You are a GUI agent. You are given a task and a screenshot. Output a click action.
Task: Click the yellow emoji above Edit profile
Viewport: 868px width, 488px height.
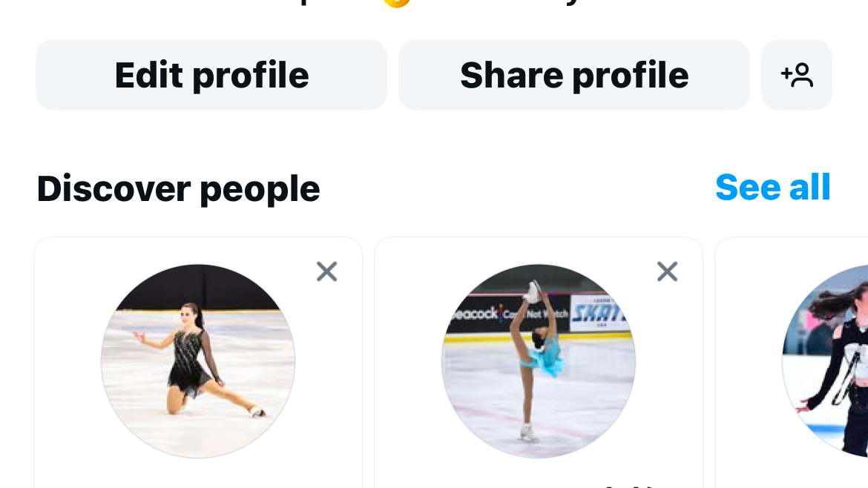pyautogui.click(x=397, y=3)
